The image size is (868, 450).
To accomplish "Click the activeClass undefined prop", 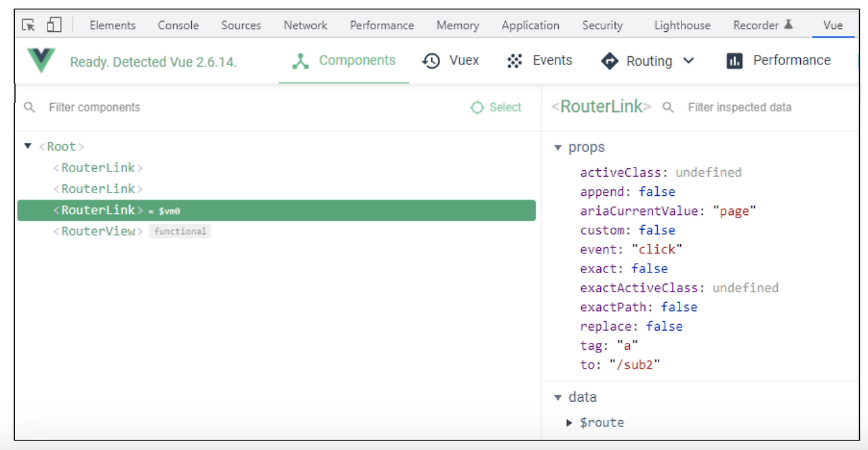I will tap(661, 172).
